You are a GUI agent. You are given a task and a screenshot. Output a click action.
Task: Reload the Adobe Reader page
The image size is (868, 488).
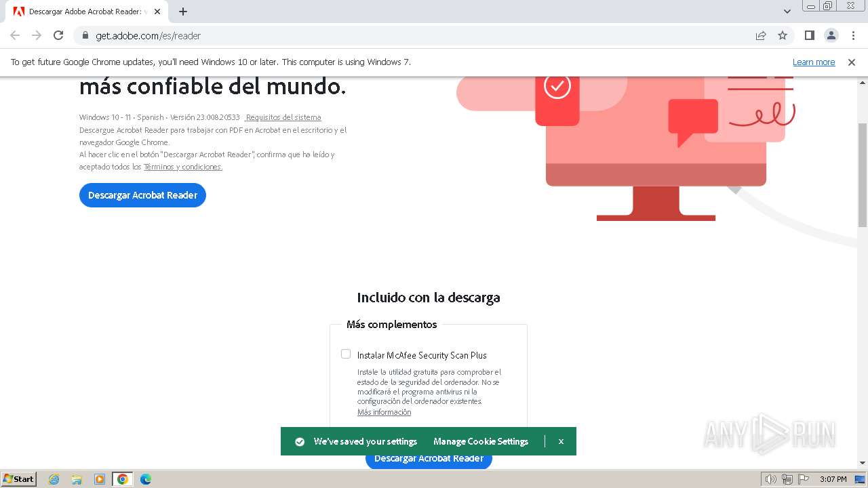[58, 35]
